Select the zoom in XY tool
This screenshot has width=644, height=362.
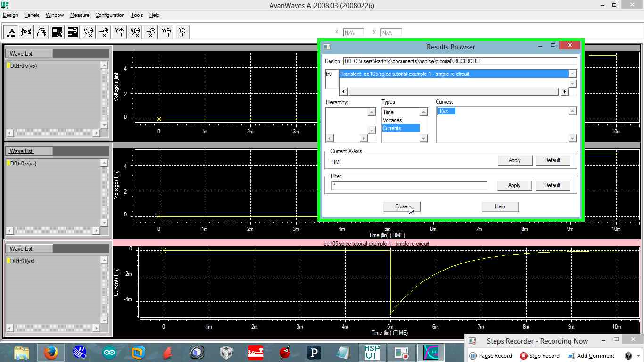coord(89,32)
